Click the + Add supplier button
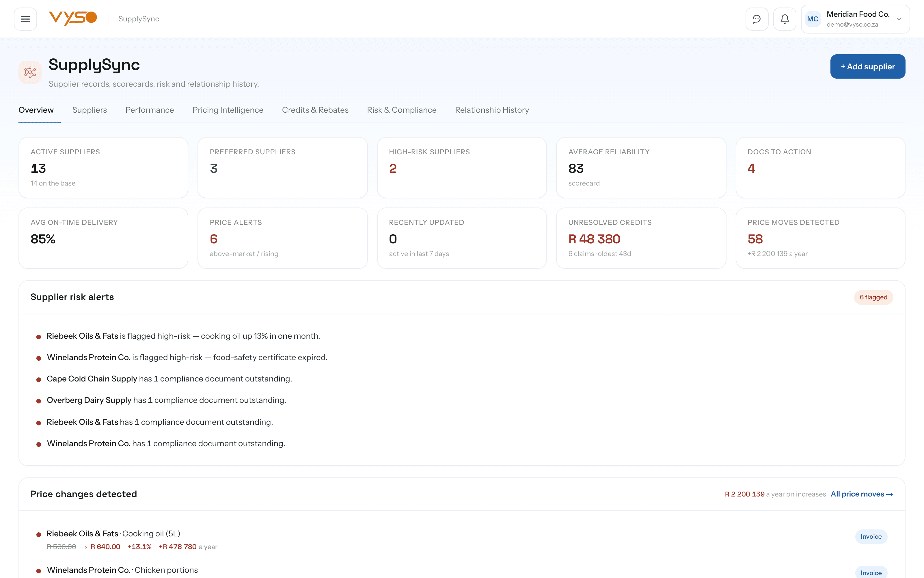Image resolution: width=924 pixels, height=578 pixels. [x=867, y=66]
